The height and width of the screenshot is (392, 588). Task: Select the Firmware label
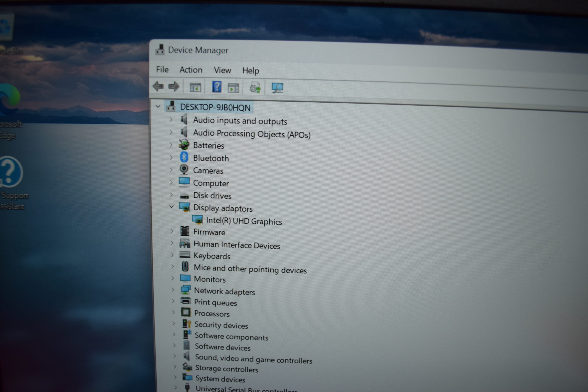[x=209, y=232]
